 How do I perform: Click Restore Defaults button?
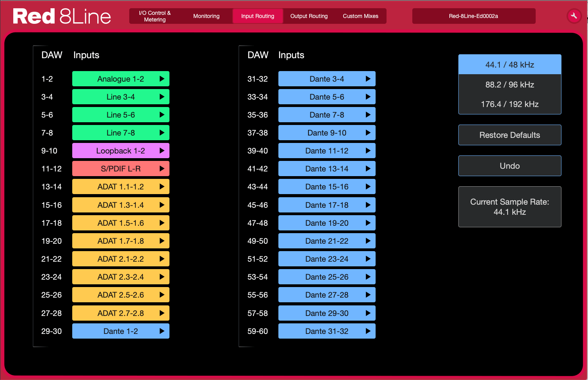(x=510, y=135)
